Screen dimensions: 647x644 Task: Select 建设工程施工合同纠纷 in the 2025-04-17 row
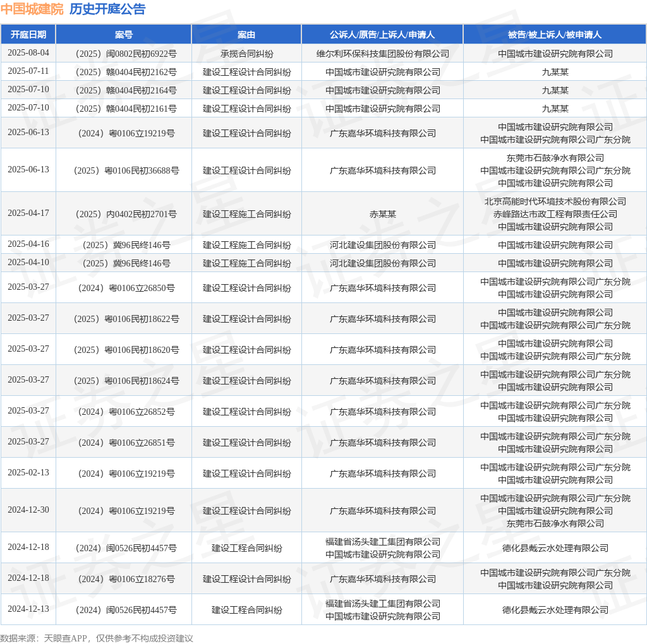[x=246, y=214]
